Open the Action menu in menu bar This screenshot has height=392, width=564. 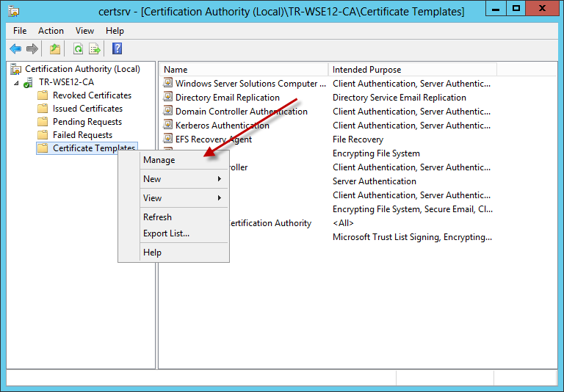51,31
